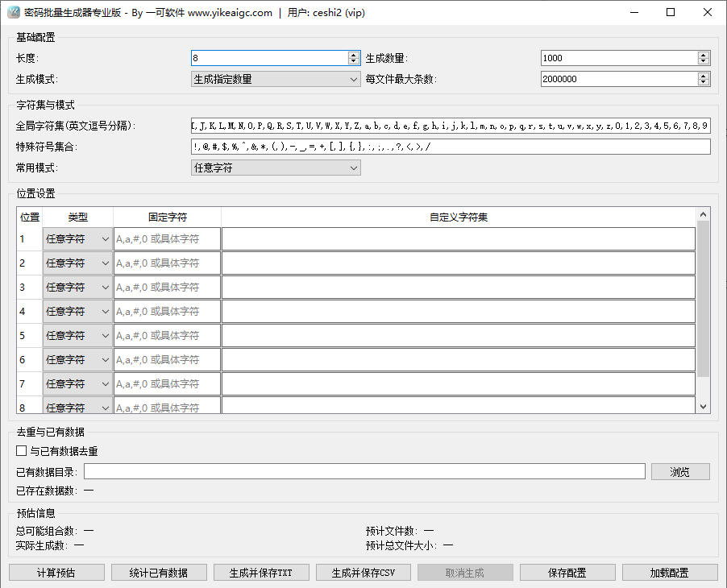The width and height of the screenshot is (727, 588).
Task: Click the 加载配置 button
Action: tap(670, 572)
